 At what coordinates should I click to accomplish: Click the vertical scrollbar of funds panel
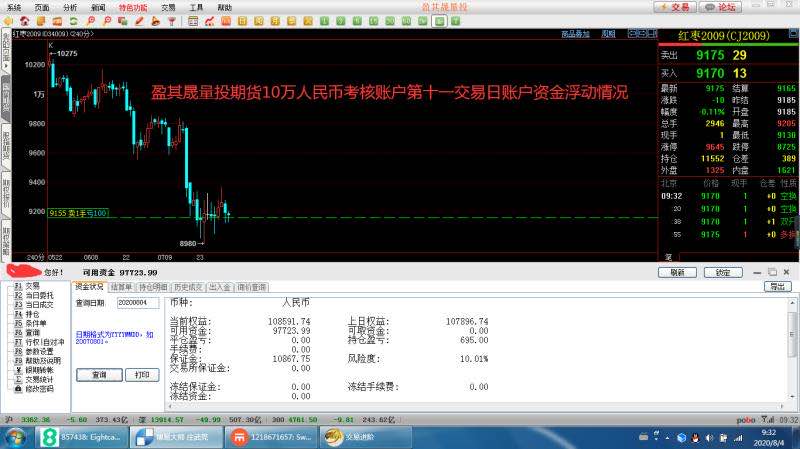tap(792, 351)
